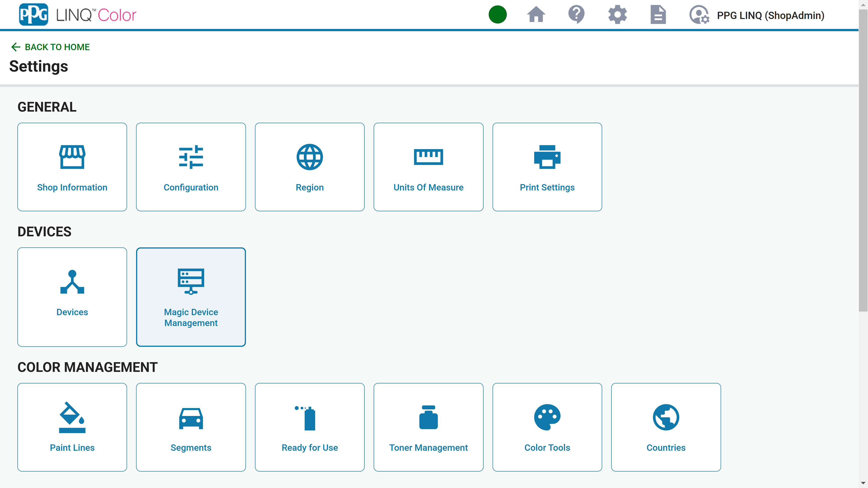Click the home icon in header

coord(536,15)
